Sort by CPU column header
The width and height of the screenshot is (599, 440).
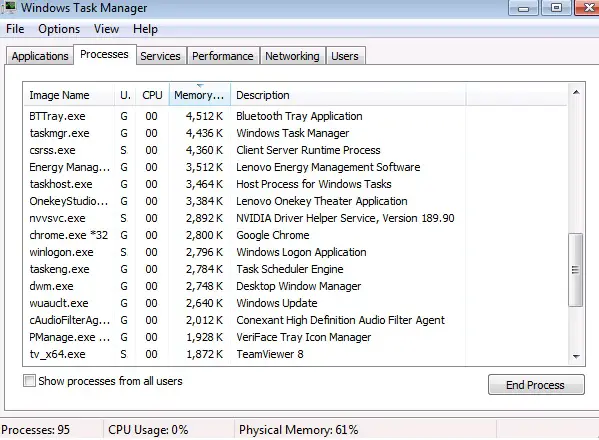point(152,95)
